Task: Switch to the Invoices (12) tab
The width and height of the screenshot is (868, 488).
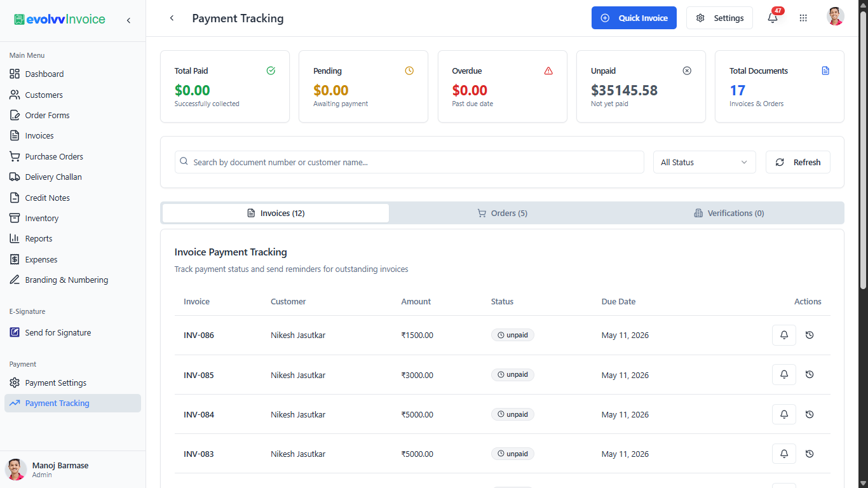Action: (x=276, y=213)
